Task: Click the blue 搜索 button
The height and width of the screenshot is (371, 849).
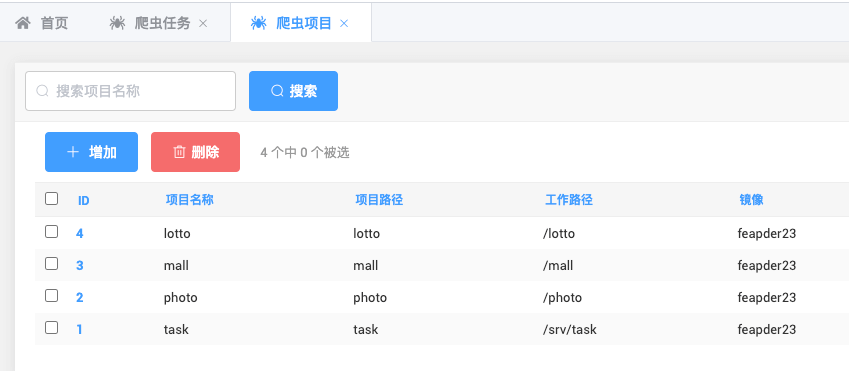Action: 293,91
